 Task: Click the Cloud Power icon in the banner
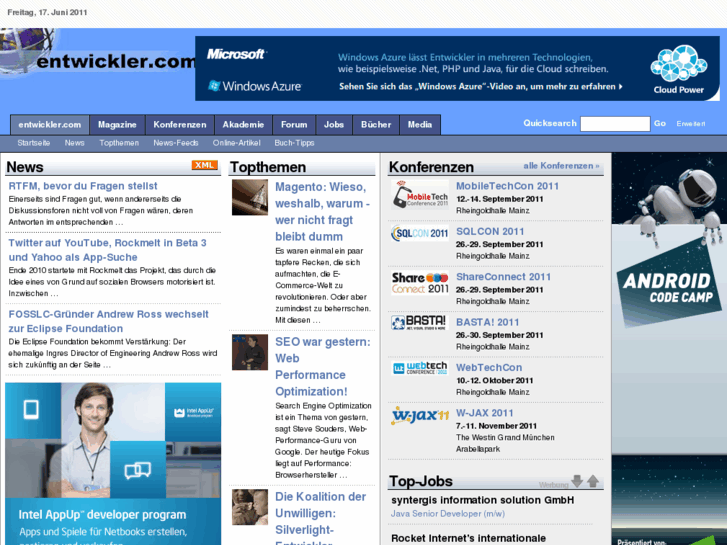pyautogui.click(x=679, y=69)
